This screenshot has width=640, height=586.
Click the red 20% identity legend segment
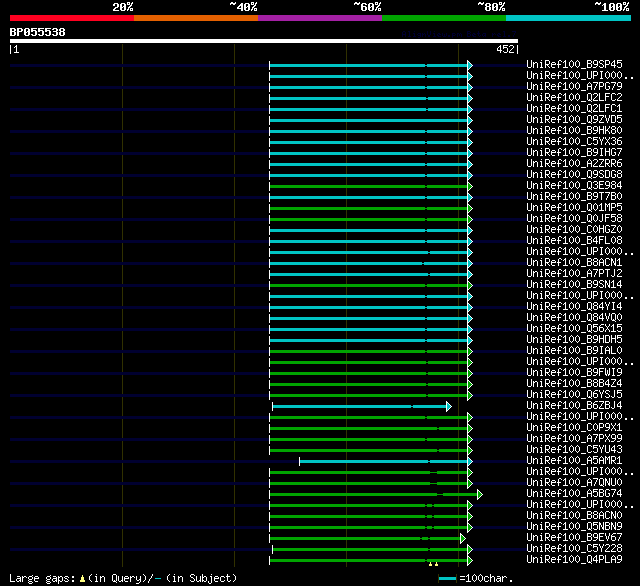click(x=72, y=18)
